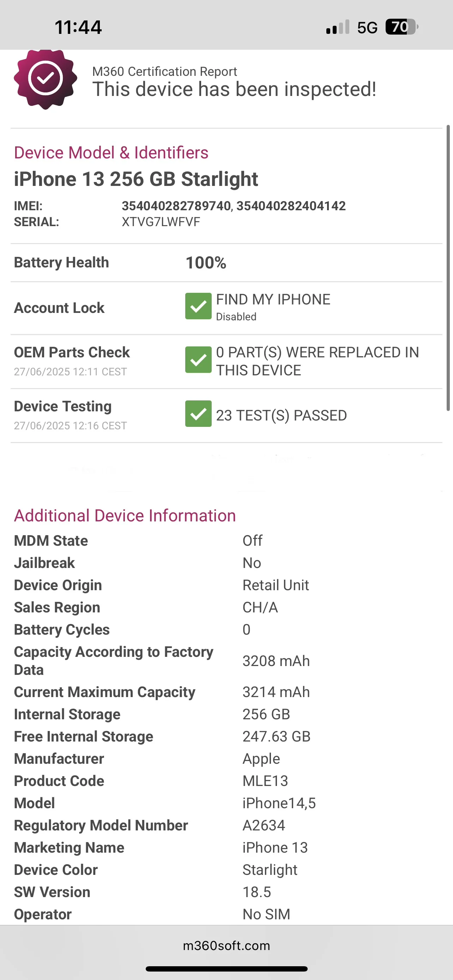Click the OEM Parts Check green checkmark

198,360
